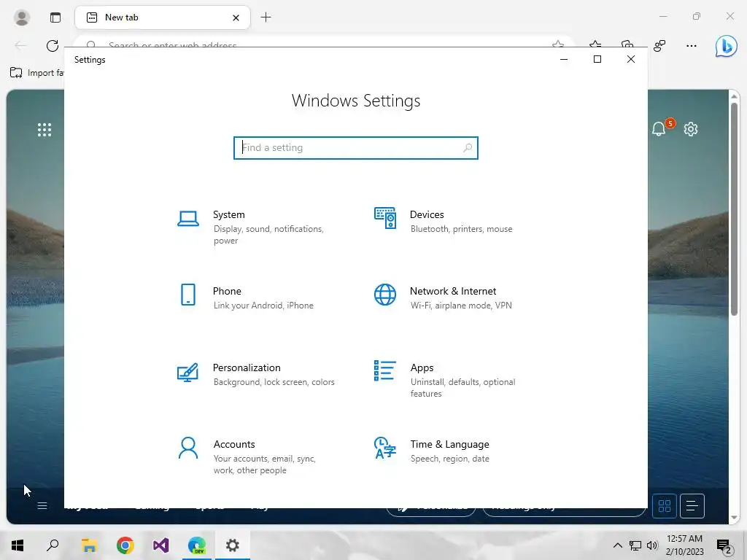Open the Apps list icon
The height and width of the screenshot is (560, 747).
[x=385, y=370]
